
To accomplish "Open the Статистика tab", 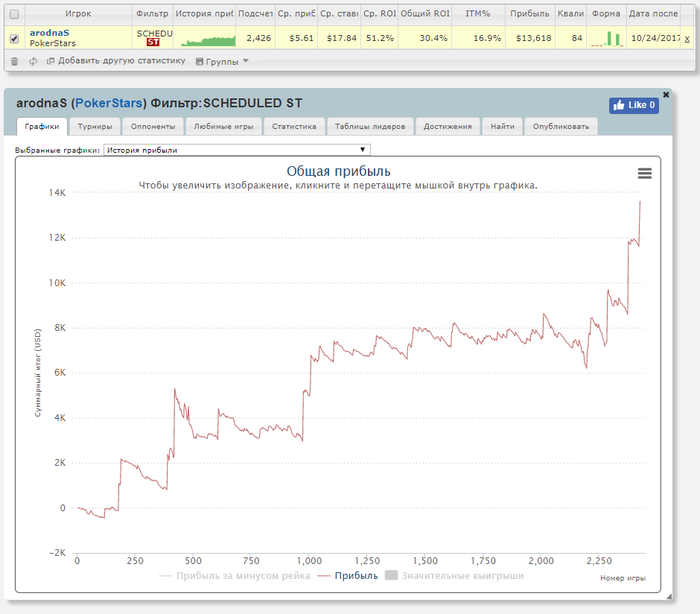I will coord(294,126).
